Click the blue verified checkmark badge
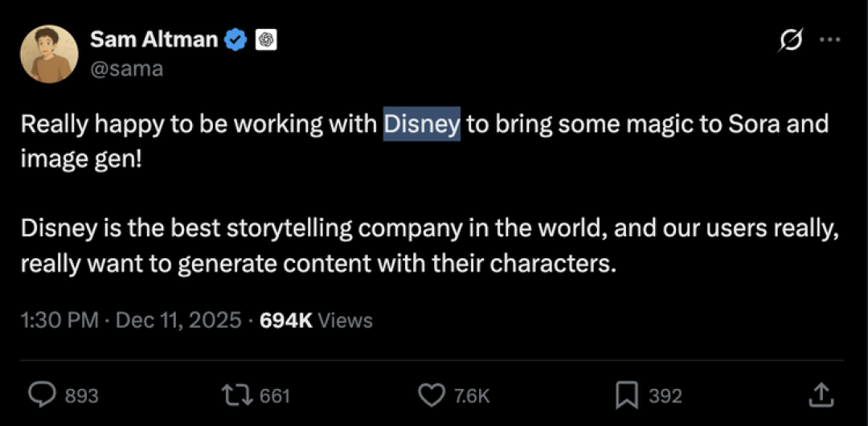The width and height of the screenshot is (868, 426). pos(237,40)
